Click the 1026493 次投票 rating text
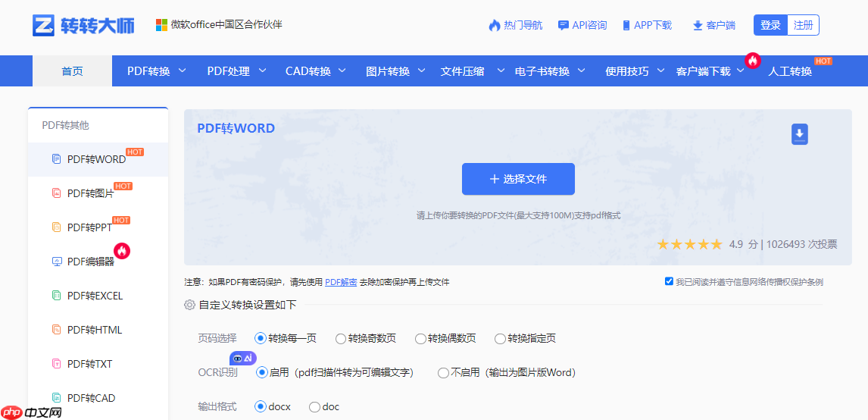868x420 pixels. tap(802, 244)
